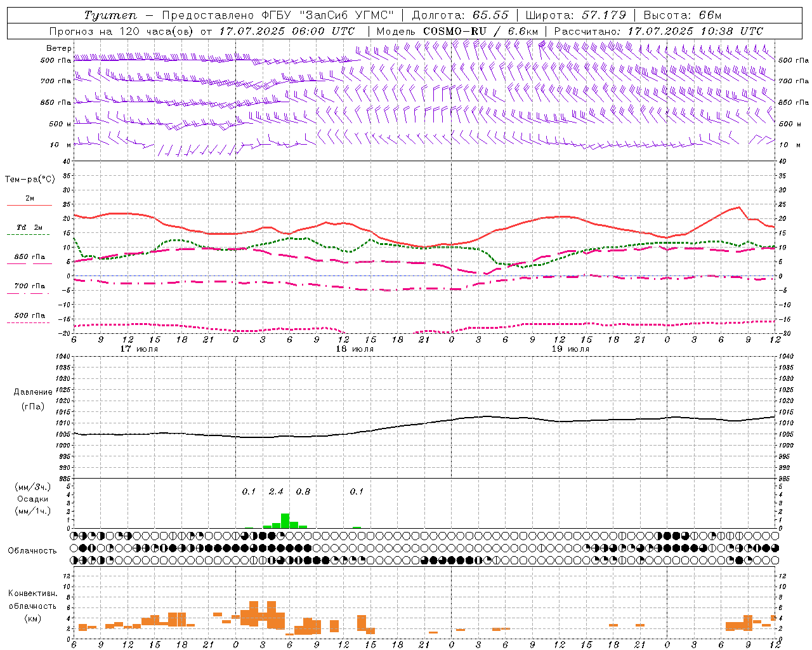This screenshot has width=812, height=650.
Task: Click the tallest green precipitation bar
Action: [285, 521]
